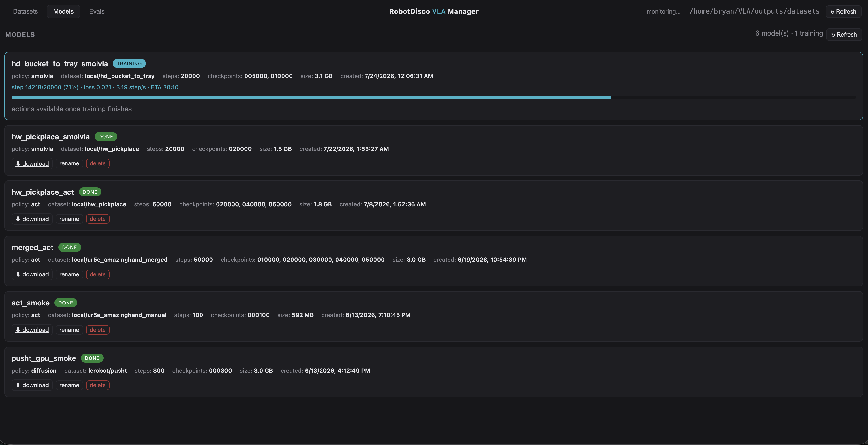This screenshot has width=868, height=445.
Task: Click the merged_act model title
Action: [x=33, y=247]
